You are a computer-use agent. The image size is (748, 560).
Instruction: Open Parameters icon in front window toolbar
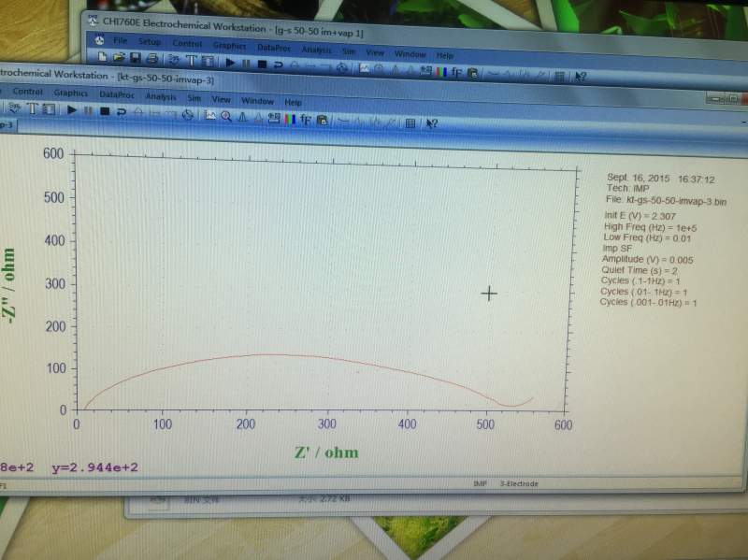(50, 109)
